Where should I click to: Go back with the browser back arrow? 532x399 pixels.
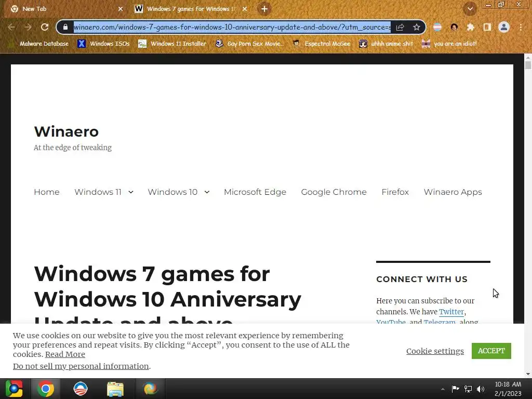coord(11,27)
